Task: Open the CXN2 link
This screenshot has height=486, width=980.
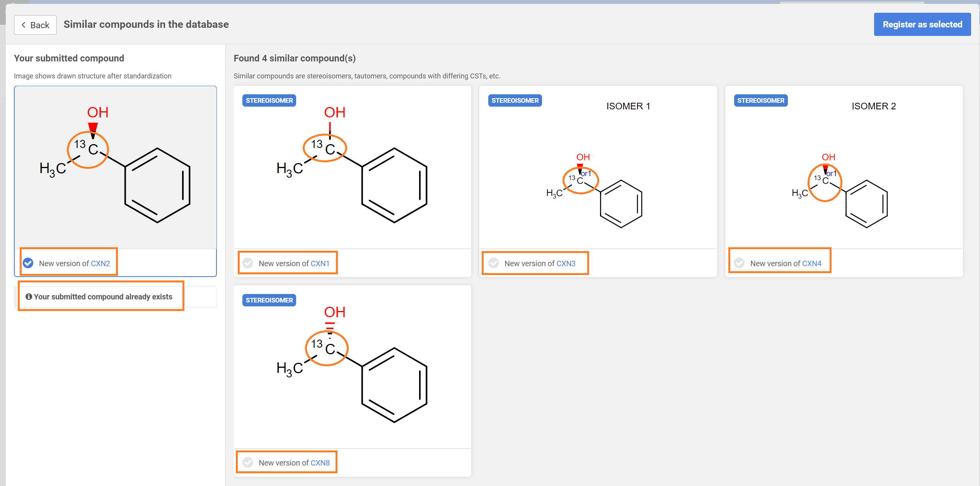Action: point(101,263)
